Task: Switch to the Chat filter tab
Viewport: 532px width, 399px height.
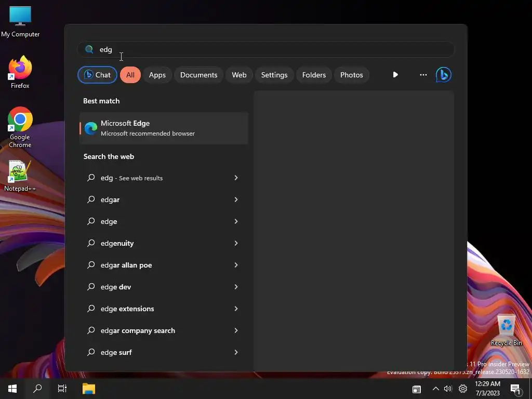Action: click(97, 75)
